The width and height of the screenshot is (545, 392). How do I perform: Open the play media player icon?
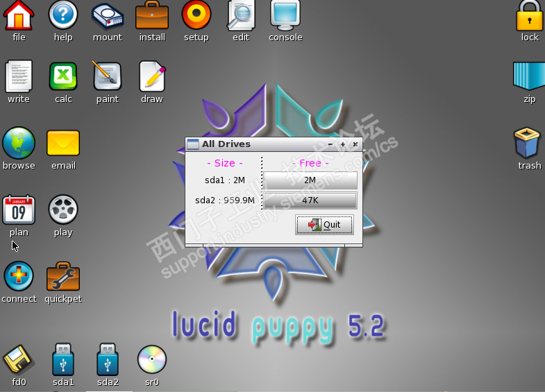[63, 210]
